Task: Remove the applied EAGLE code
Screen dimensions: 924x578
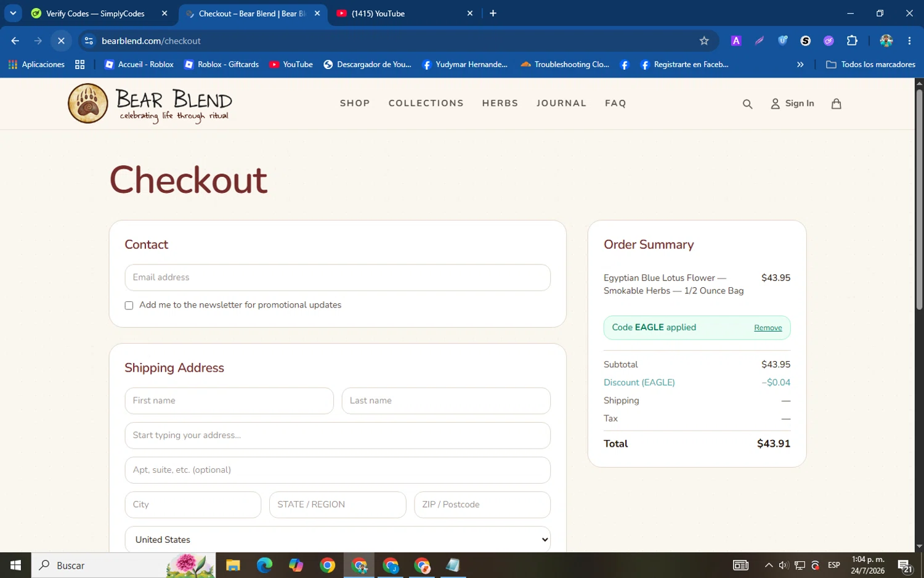Action: tap(768, 328)
